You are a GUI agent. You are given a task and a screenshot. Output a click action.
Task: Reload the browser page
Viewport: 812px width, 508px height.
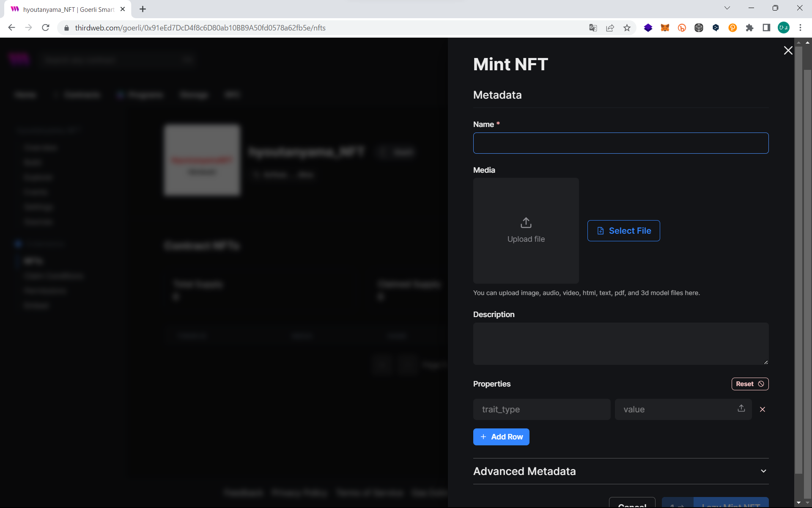click(x=46, y=28)
